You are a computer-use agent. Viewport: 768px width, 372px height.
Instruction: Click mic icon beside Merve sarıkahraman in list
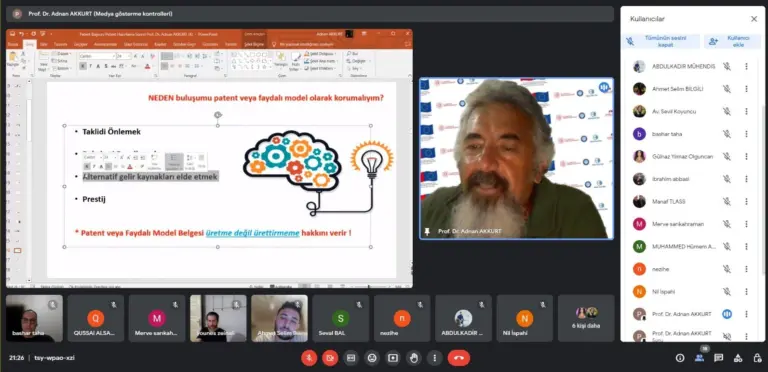727,224
